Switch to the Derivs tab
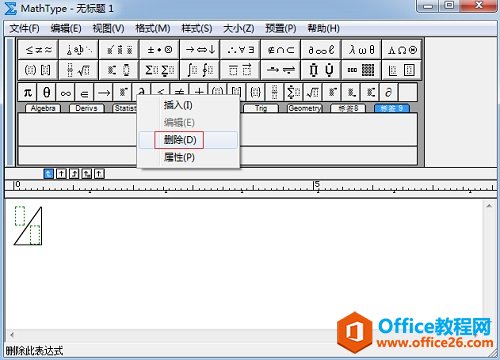Screen dimensions: 500x360 coord(86,108)
